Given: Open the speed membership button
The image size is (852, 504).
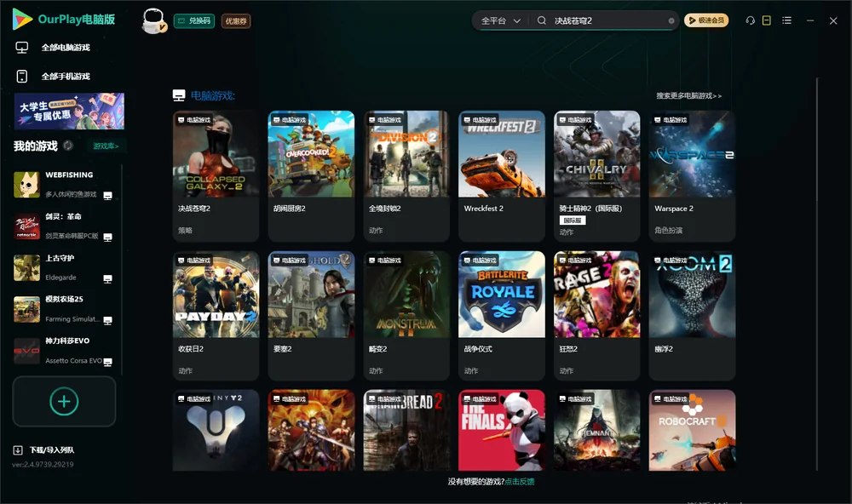Looking at the screenshot, I should coord(705,20).
